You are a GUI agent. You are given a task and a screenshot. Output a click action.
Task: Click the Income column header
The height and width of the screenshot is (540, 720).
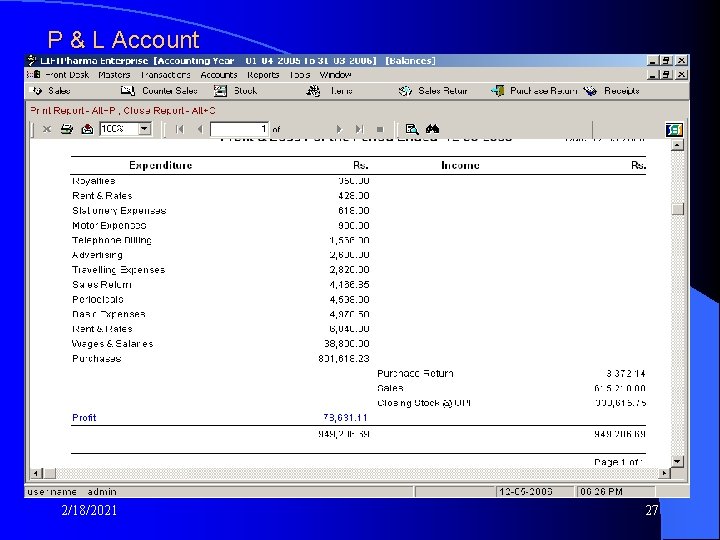[461, 165]
